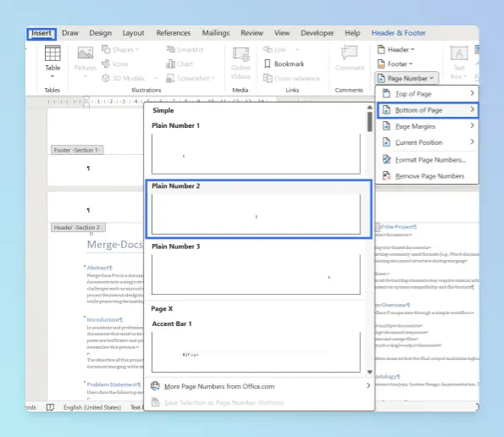Image resolution: width=504 pixels, height=437 pixels.
Task: Open the Mailings tab
Action: click(216, 33)
